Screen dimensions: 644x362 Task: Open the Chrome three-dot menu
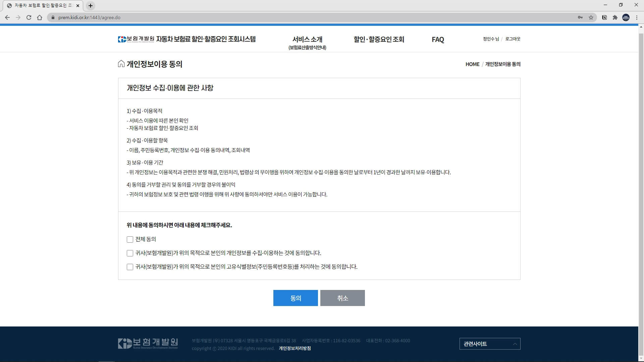pos(637,17)
